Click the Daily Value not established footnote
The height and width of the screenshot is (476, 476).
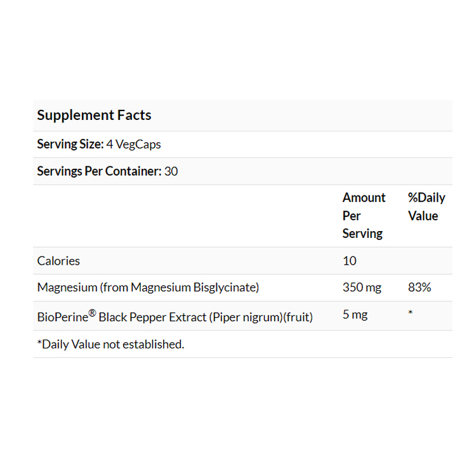(x=110, y=345)
